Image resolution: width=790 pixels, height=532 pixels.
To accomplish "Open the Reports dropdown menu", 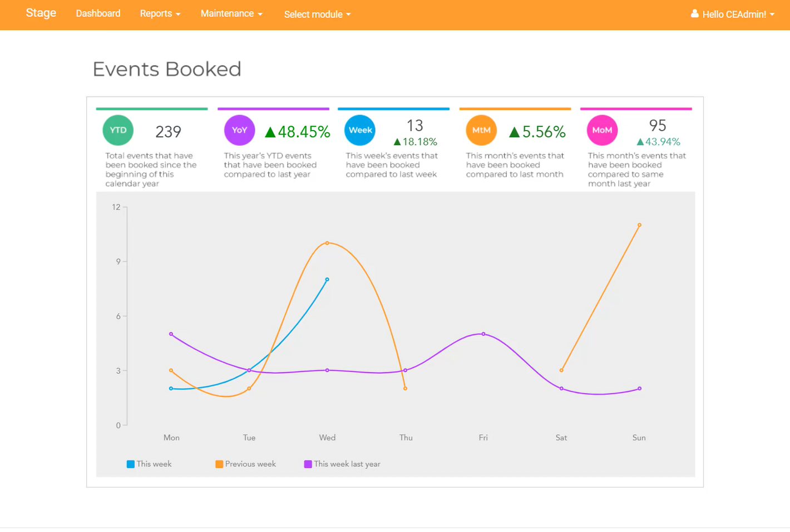I will pyautogui.click(x=160, y=14).
